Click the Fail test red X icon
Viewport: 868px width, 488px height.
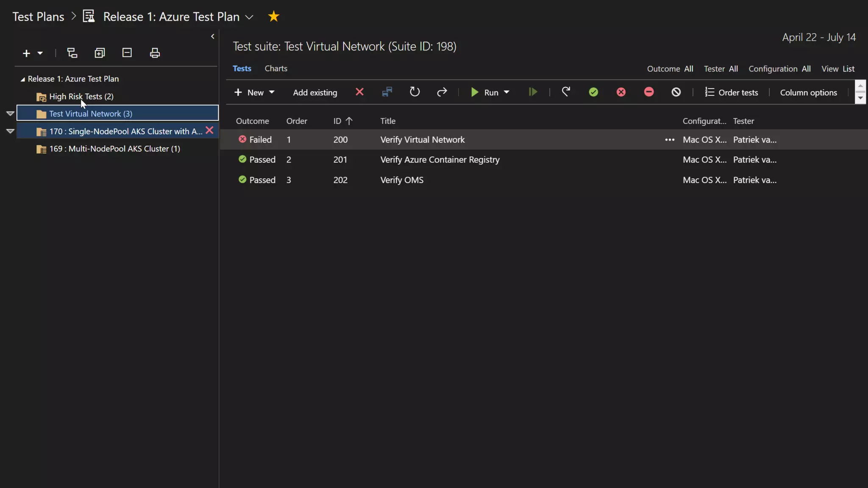point(621,92)
